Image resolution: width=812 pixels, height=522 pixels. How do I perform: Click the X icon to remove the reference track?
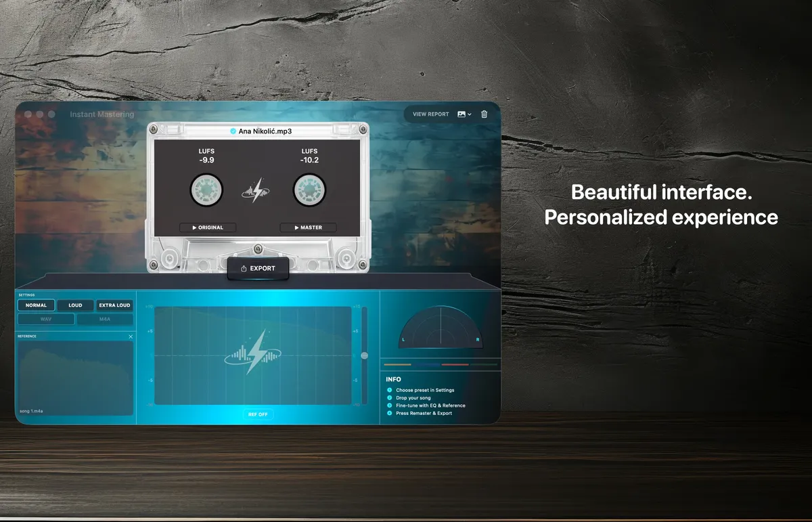point(130,336)
